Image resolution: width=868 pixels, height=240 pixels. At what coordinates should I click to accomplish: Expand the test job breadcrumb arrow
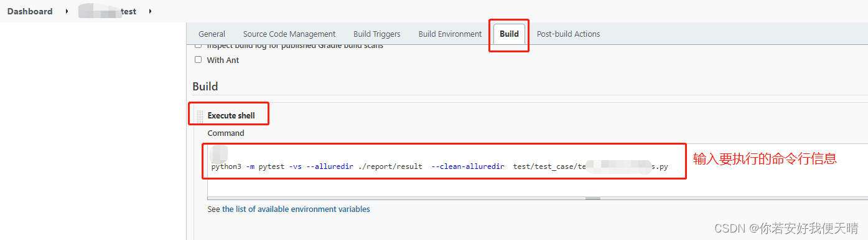click(x=150, y=11)
